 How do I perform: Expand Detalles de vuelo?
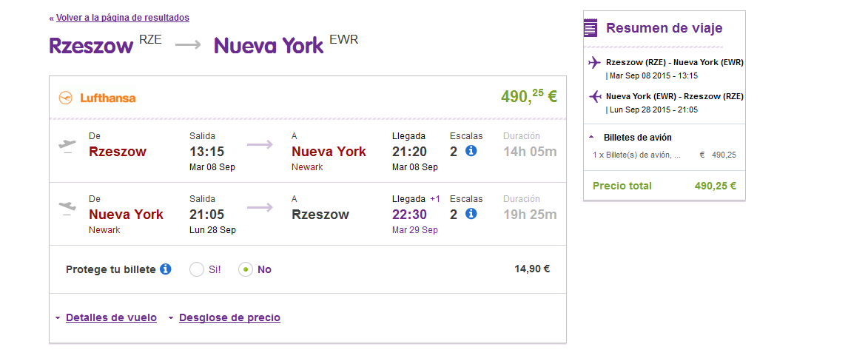click(111, 318)
